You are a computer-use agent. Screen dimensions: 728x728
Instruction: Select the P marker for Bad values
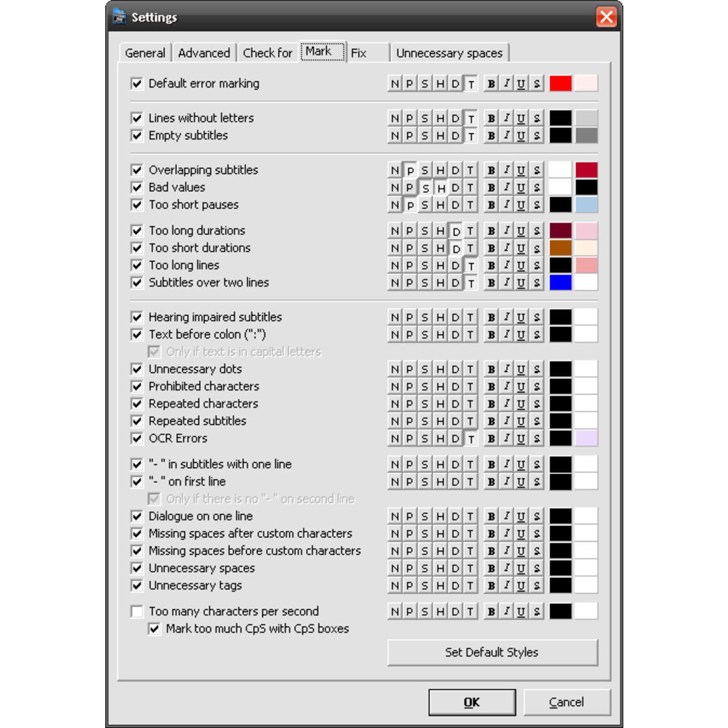pyautogui.click(x=409, y=188)
